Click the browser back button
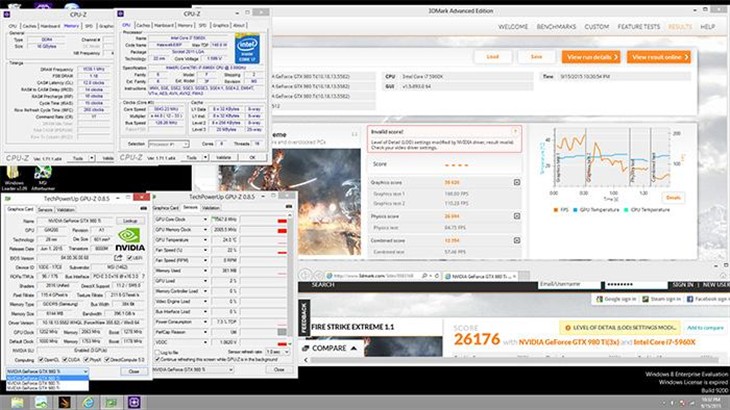 304,276
